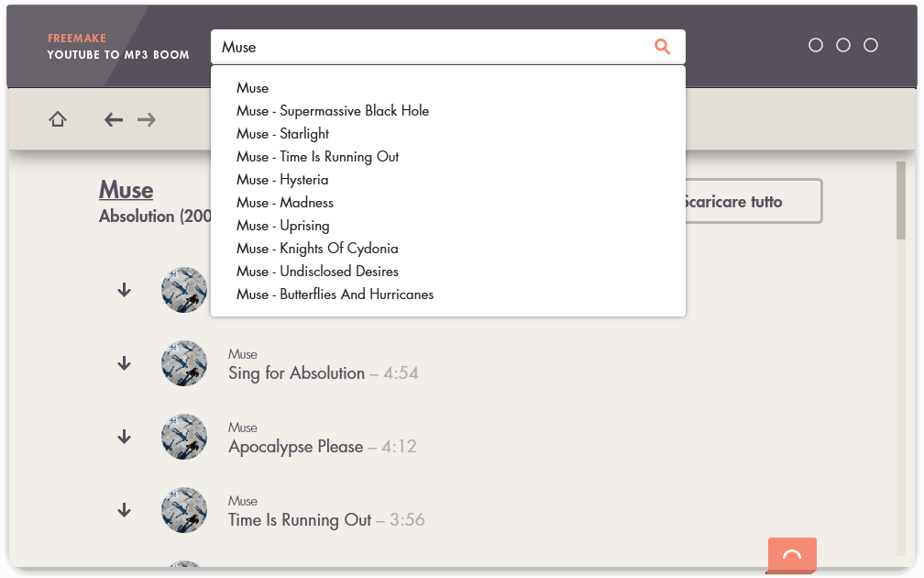This screenshot has width=924, height=578.
Task: Click the first track's album thumbnail
Action: 184,290
